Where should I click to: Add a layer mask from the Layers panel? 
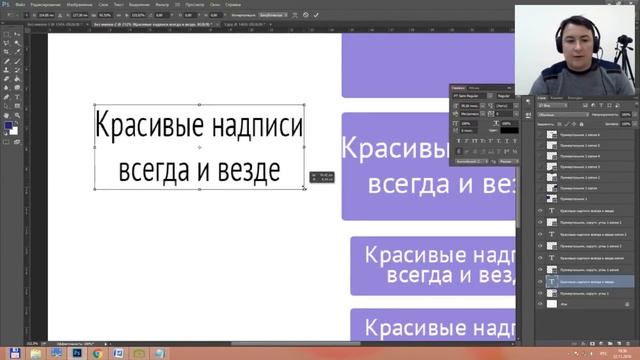[x=592, y=344]
